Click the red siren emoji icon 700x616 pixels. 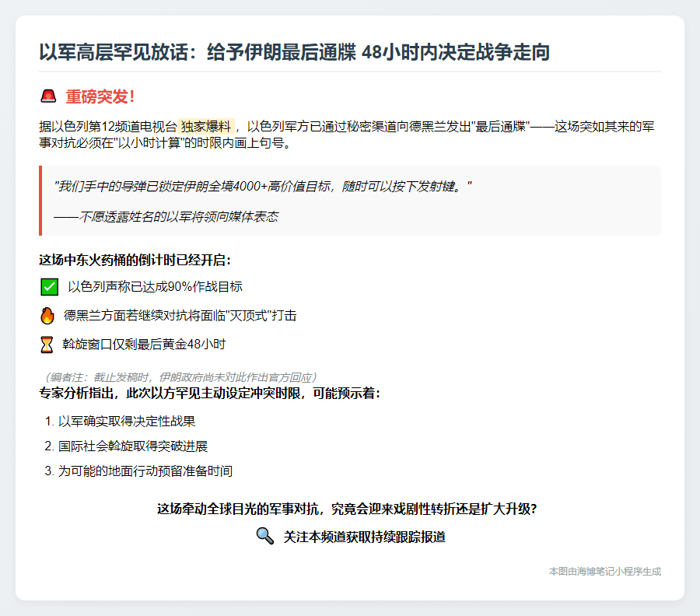48,97
